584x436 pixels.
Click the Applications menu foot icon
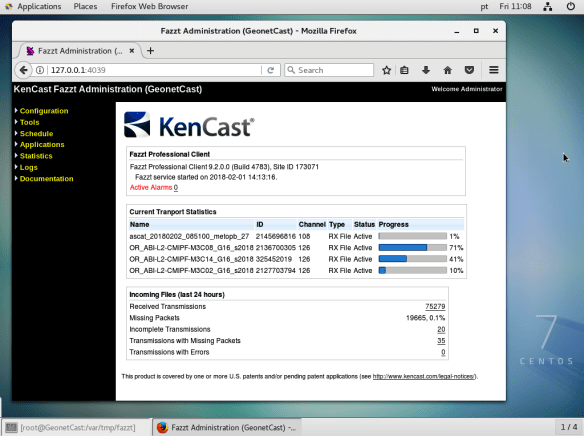[x=9, y=6]
